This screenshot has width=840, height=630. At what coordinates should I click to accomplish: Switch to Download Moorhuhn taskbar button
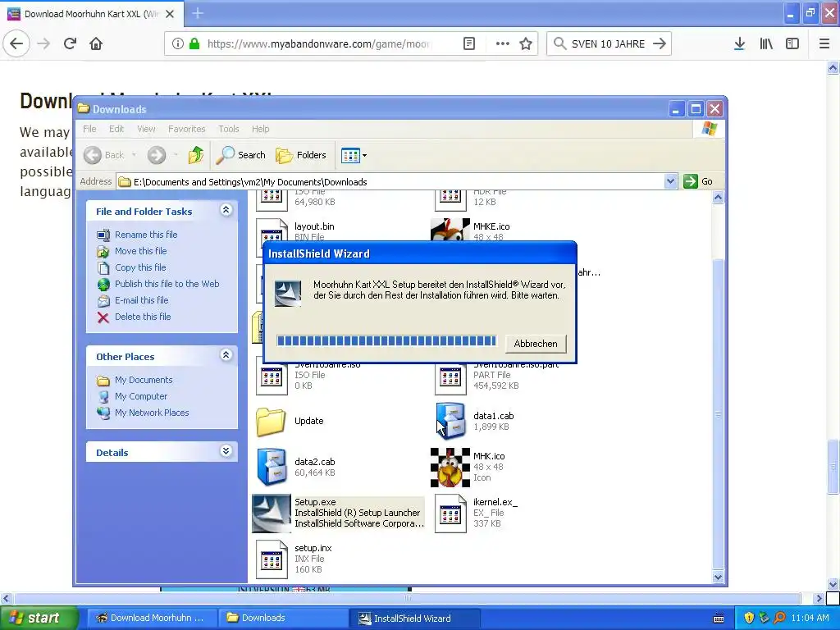pyautogui.click(x=152, y=618)
